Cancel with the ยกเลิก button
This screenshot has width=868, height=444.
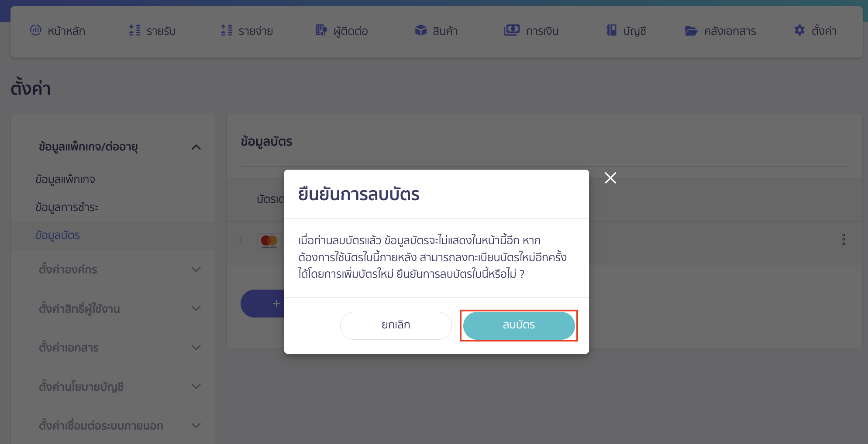click(396, 325)
